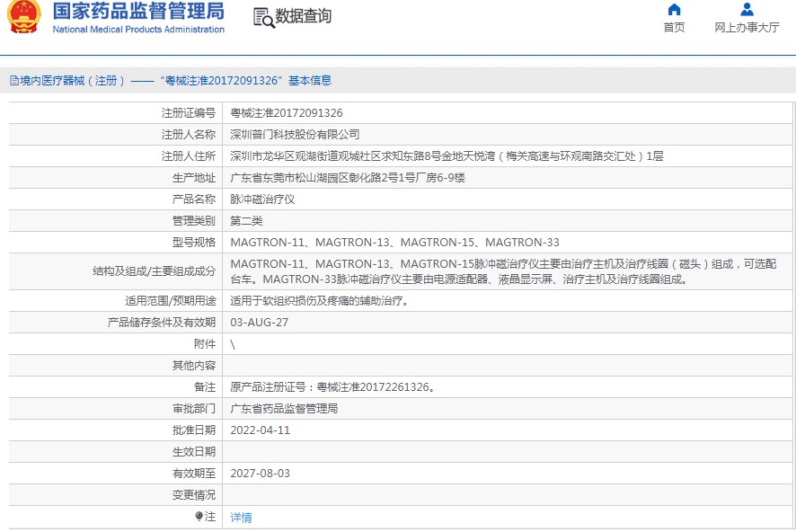Click the approving department 广东省药品监督管理局
Image resolution: width=796 pixels, height=532 pixels.
[x=284, y=409]
